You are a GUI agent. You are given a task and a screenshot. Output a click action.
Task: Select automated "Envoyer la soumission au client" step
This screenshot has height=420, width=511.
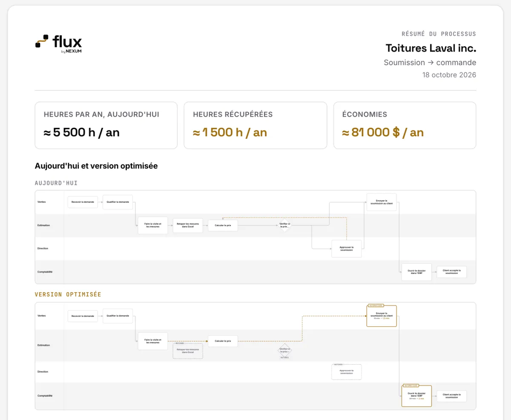382,316
